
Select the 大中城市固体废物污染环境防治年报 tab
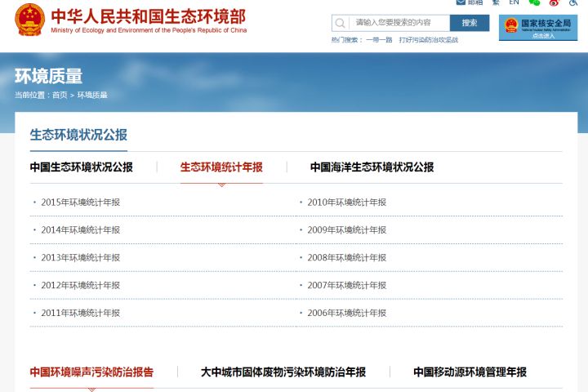click(283, 372)
